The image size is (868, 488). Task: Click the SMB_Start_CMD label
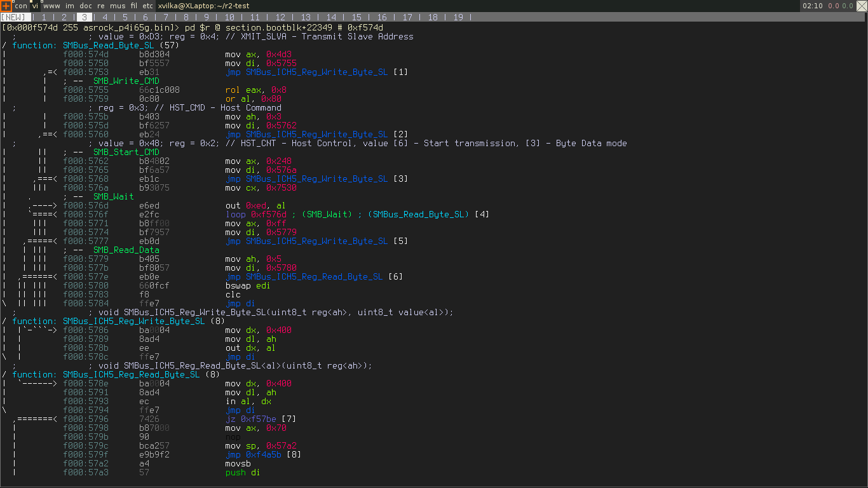tap(126, 152)
